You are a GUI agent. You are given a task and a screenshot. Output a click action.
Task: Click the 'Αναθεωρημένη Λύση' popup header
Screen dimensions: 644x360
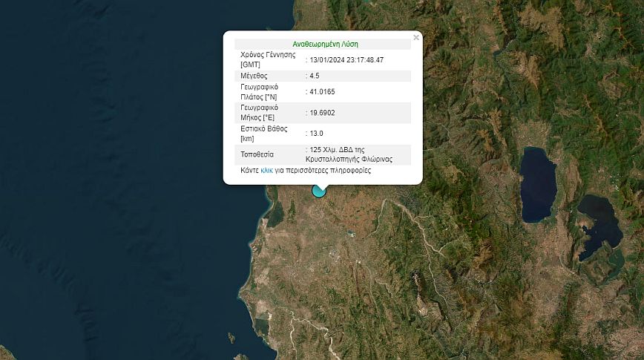[325, 44]
